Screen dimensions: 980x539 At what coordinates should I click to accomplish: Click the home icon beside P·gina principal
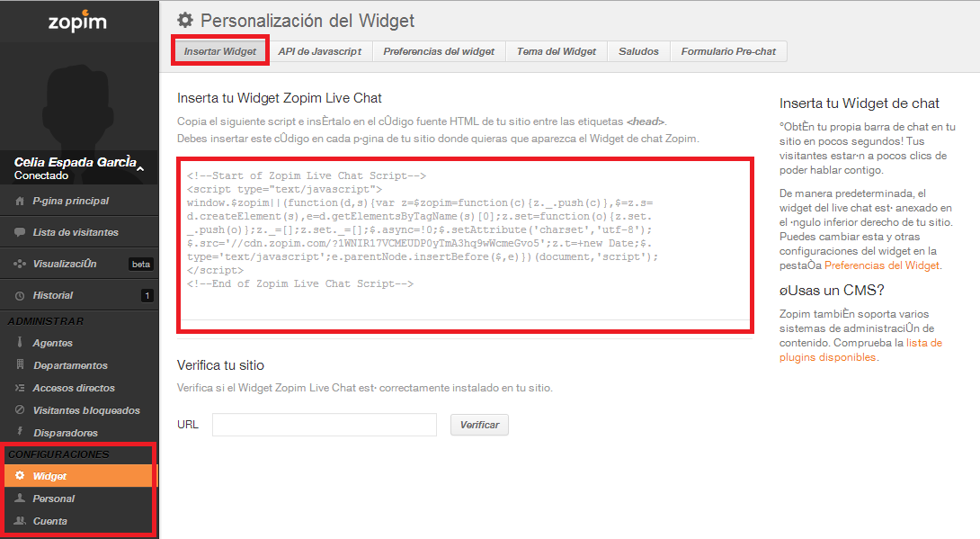click(20, 201)
